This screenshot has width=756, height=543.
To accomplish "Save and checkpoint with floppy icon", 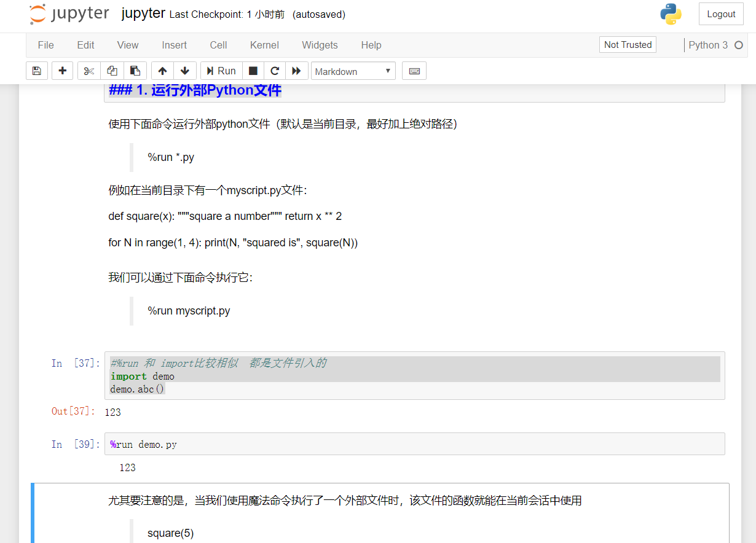I will point(37,71).
